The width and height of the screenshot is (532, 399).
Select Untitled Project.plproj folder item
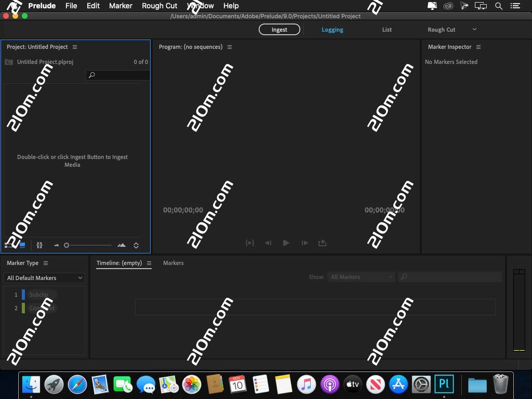coord(45,62)
